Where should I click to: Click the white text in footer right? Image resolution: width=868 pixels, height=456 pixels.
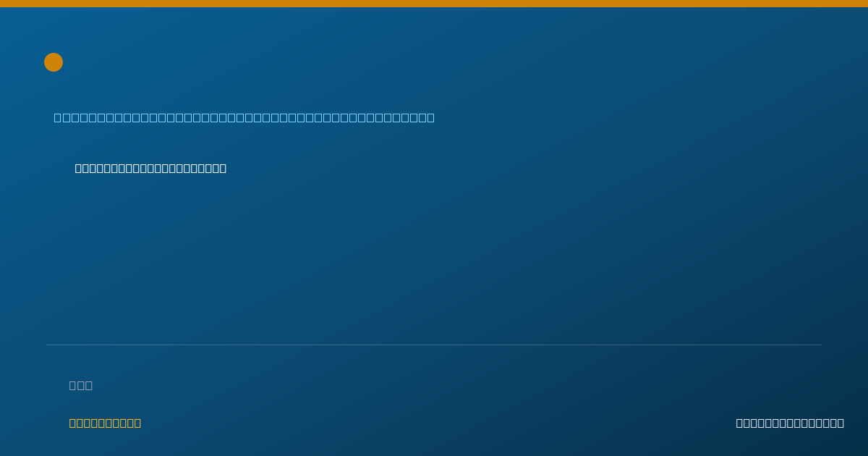click(x=790, y=423)
